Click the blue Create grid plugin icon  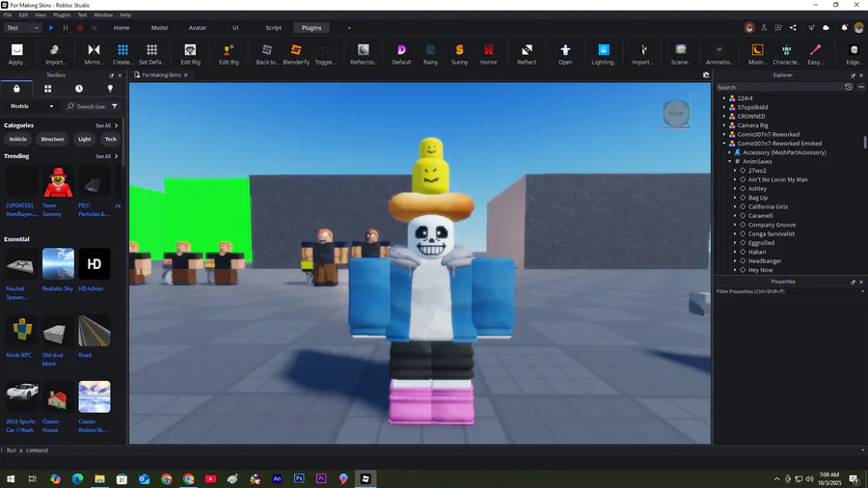122,50
